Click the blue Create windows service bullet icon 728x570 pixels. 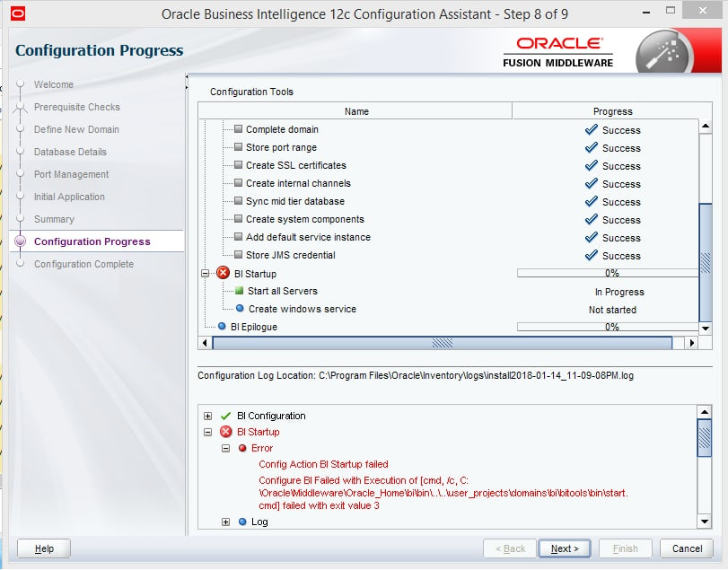(x=240, y=308)
